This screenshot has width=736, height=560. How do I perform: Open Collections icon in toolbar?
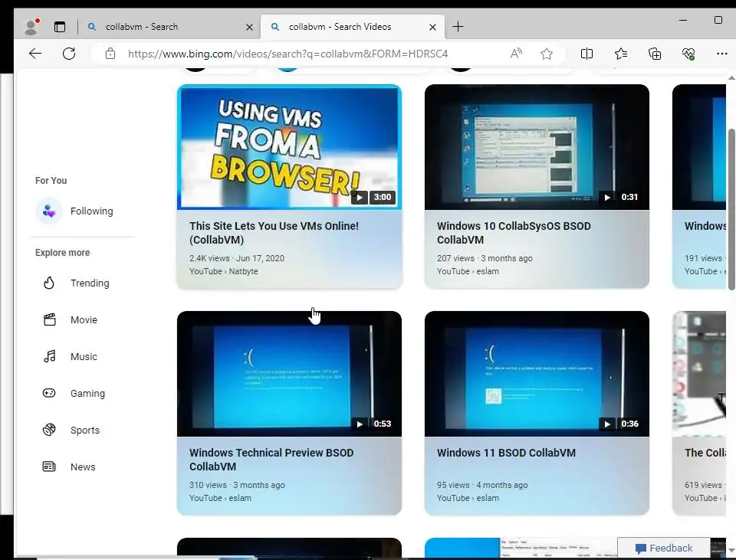pos(655,54)
